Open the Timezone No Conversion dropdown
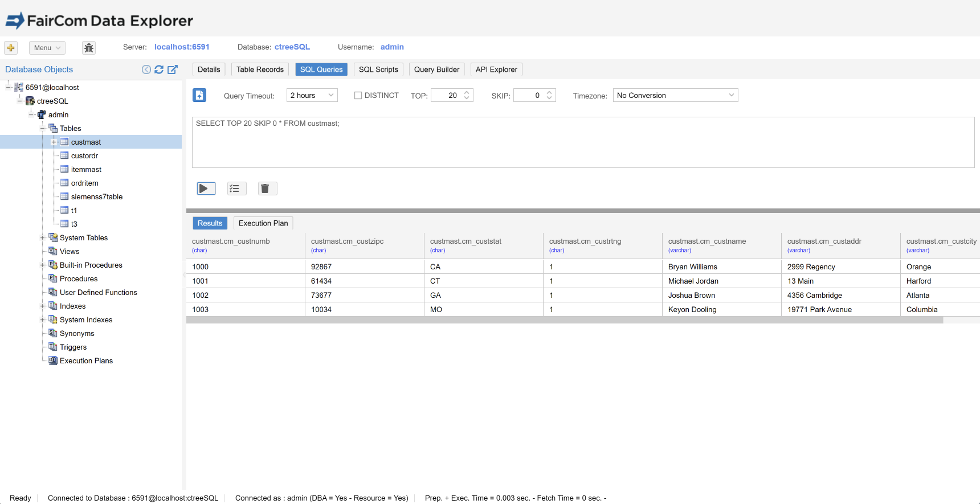The height and width of the screenshot is (504, 980). [x=675, y=95]
